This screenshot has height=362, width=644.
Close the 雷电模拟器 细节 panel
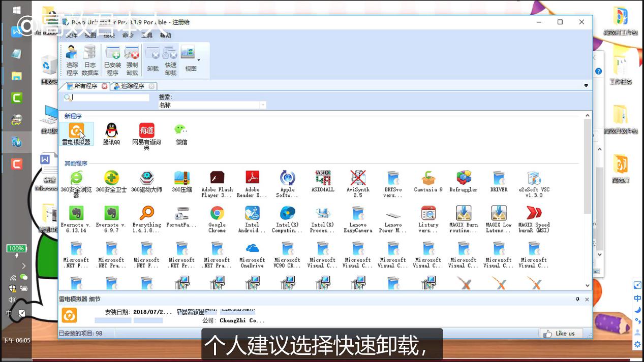coord(587,300)
